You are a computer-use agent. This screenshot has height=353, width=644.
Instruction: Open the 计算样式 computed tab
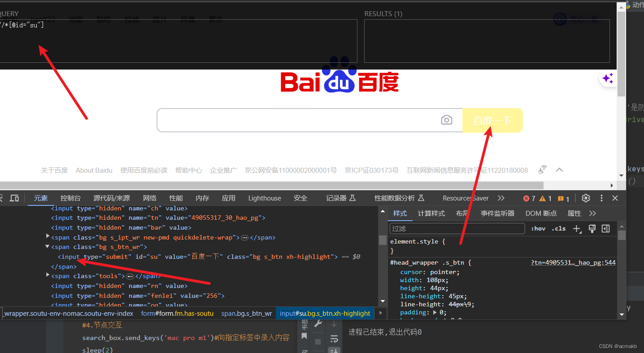(431, 214)
